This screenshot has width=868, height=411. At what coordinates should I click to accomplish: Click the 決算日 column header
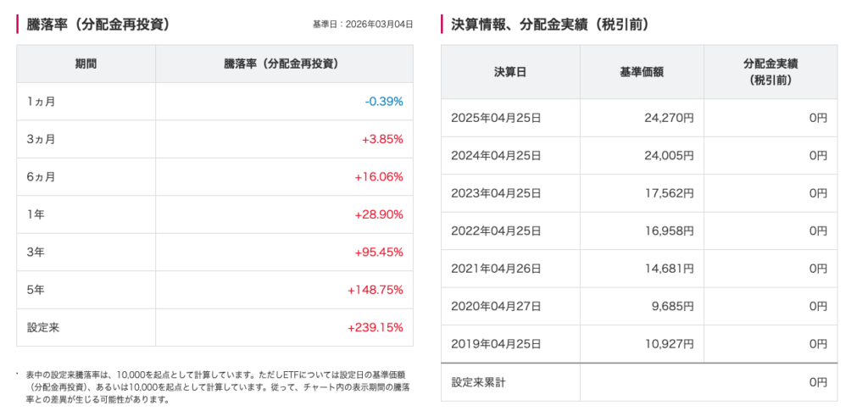click(510, 72)
